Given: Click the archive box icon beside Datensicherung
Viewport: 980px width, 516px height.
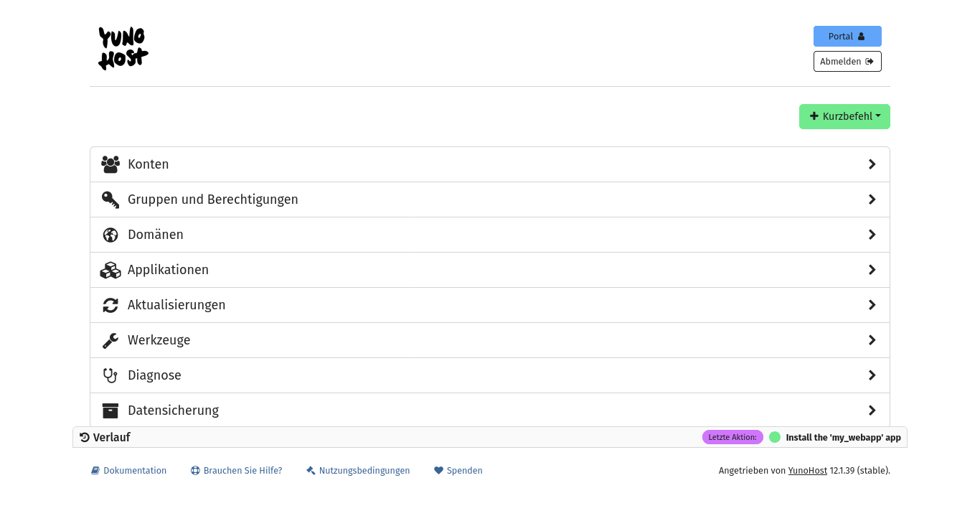Looking at the screenshot, I should point(110,411).
